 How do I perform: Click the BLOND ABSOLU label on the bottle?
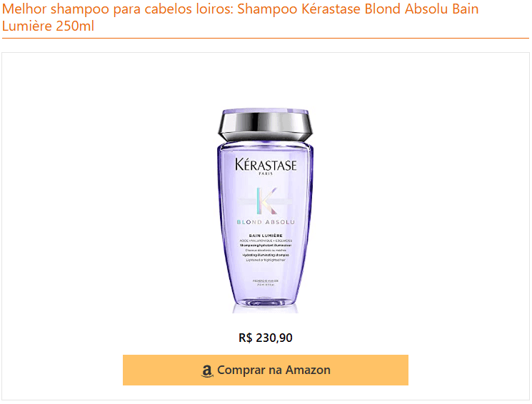266,222
